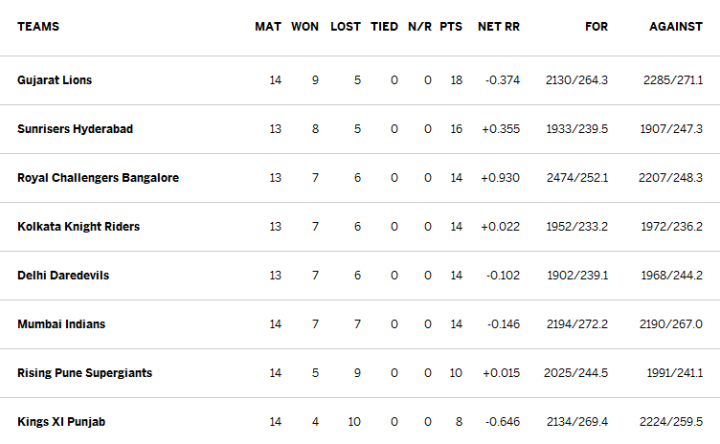Click the Gujarat Lions team name
This screenshot has height=444, width=720.
tap(55, 80)
